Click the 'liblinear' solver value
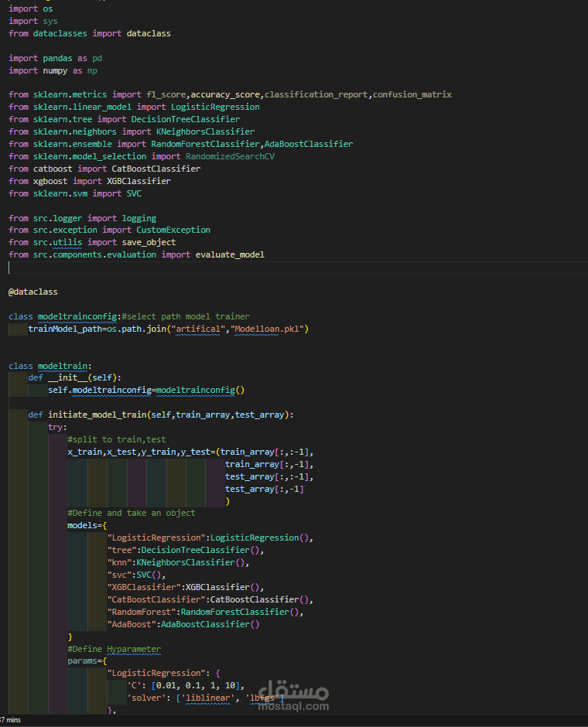This screenshot has height=727, width=588. tap(208, 698)
